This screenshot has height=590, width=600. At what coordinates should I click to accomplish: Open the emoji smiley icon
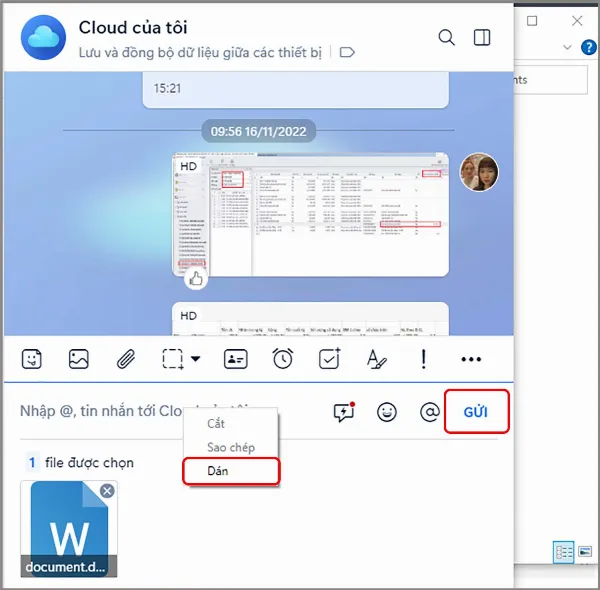[x=386, y=412]
